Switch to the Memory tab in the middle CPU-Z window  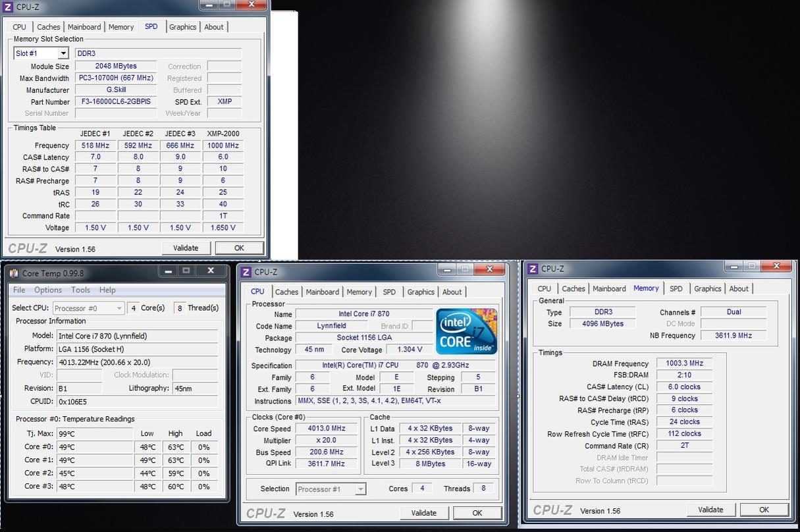point(360,292)
